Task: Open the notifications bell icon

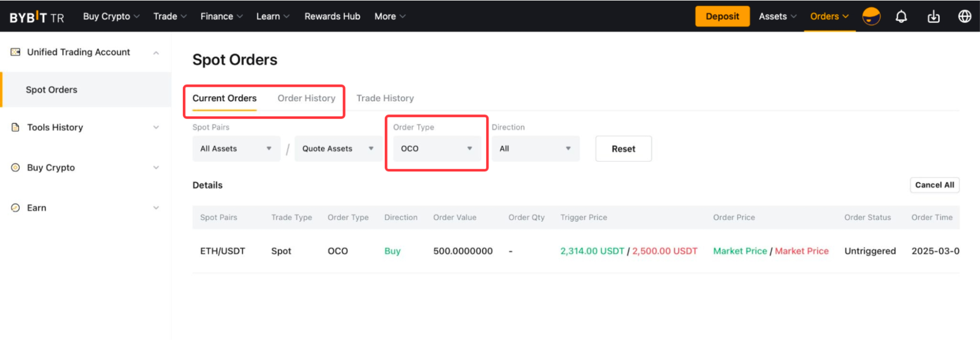Action: click(x=901, y=17)
